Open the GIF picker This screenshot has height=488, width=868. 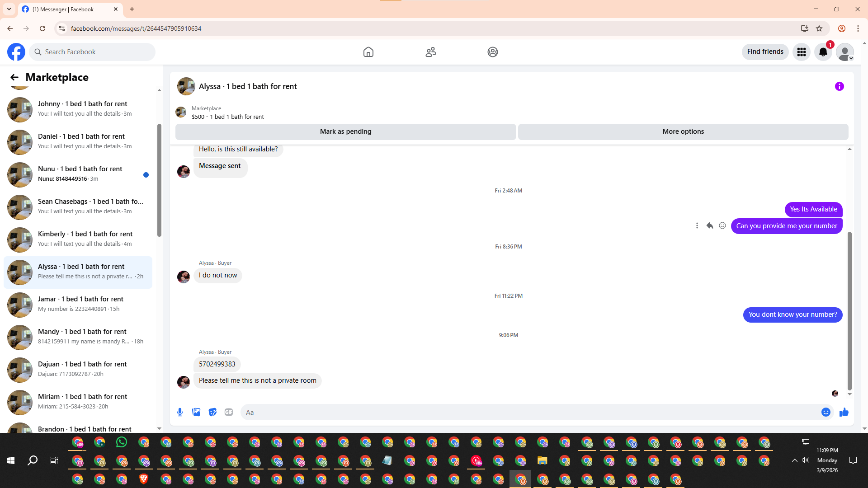[229, 412]
